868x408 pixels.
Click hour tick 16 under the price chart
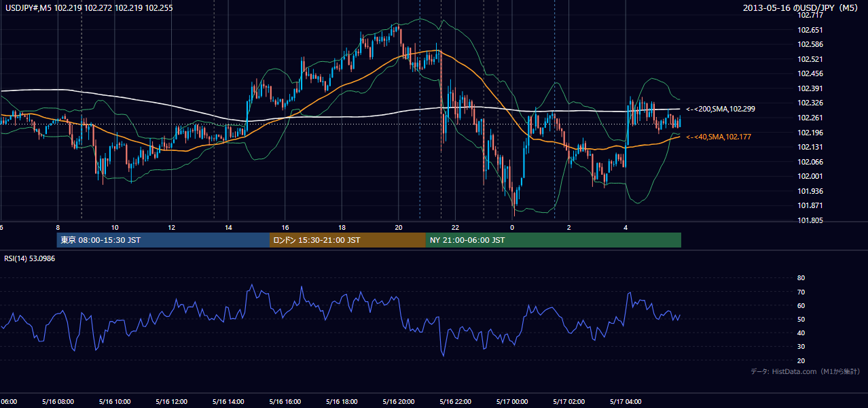(x=285, y=227)
